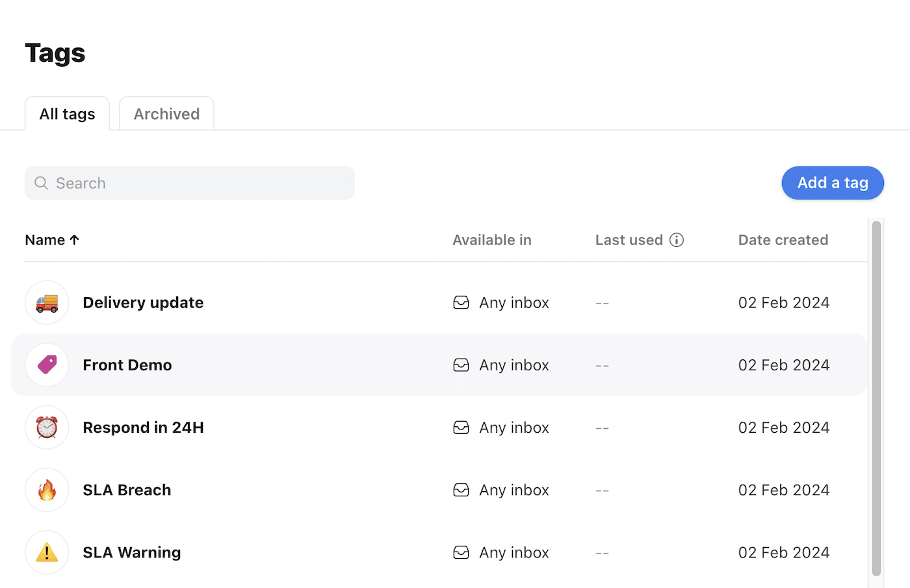Screen dimensions: 910x588
Task: Click the alarm clock icon for Respond in 24H
Action: tap(47, 428)
